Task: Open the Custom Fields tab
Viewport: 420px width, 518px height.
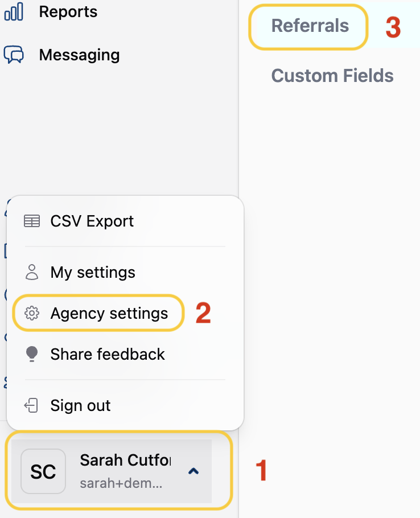Action: tap(332, 76)
